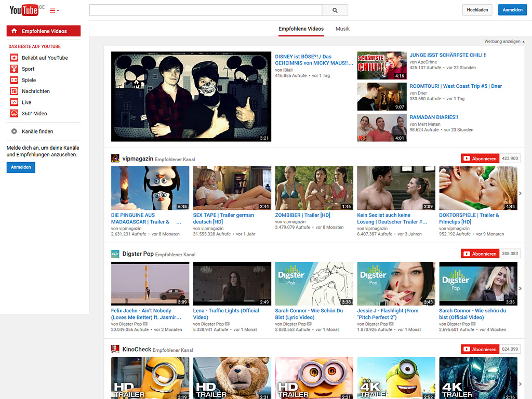The image size is (532, 399).
Task: Click the Nachrichten newspaper icon
Action: point(14,91)
